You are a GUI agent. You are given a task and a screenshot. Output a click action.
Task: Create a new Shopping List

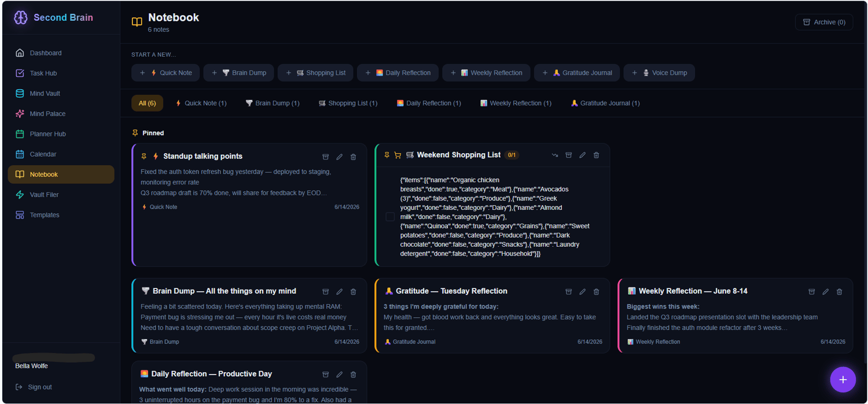315,73
